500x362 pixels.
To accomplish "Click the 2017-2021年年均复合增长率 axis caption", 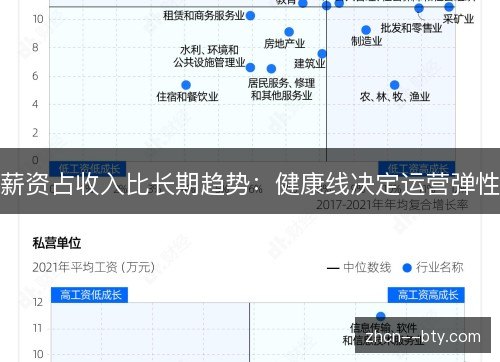I will pos(392,205).
